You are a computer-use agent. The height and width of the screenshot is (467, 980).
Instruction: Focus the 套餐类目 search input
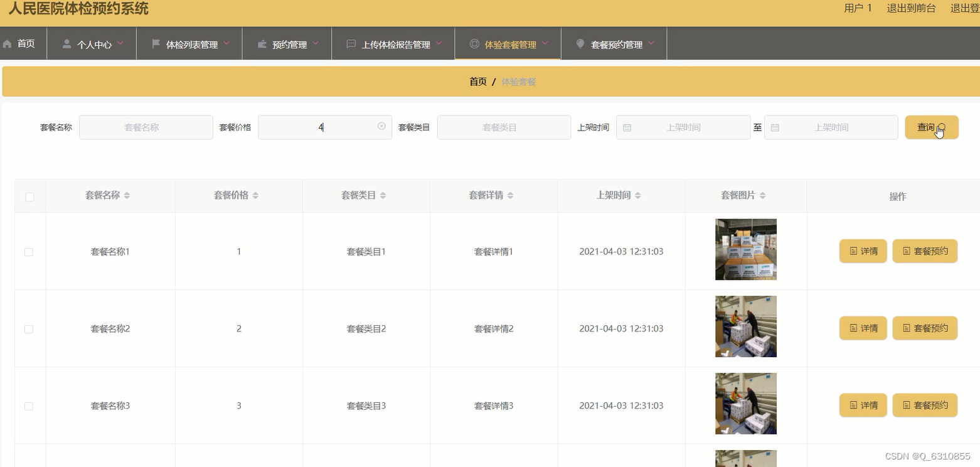pos(504,127)
